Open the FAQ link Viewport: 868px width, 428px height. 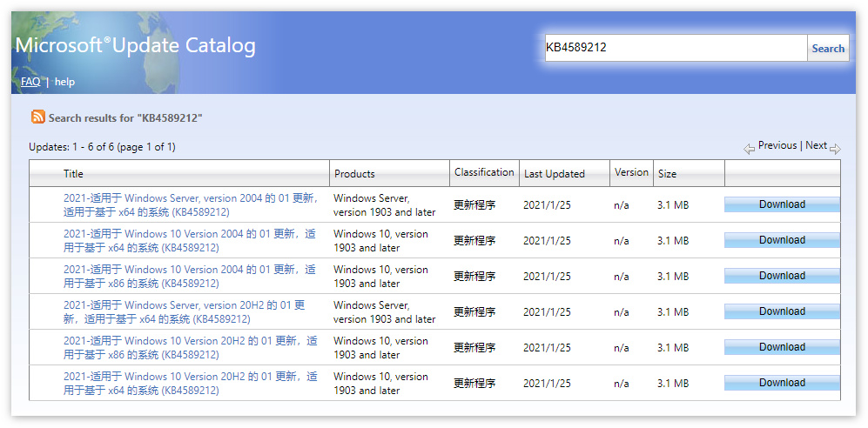30,82
